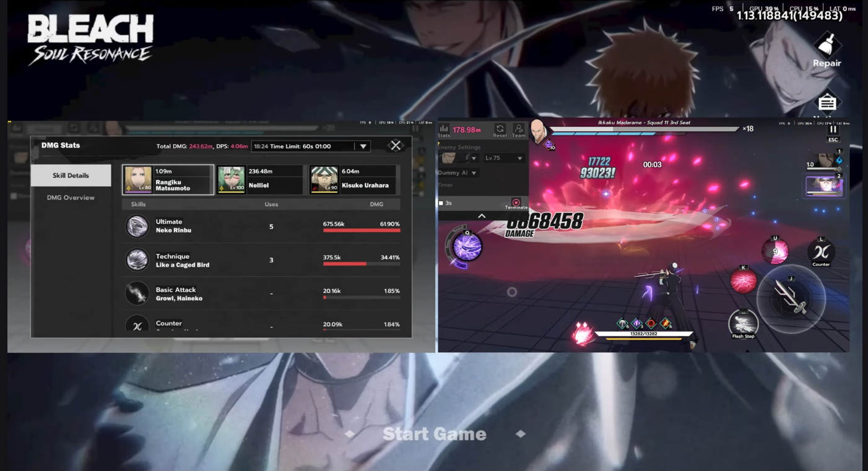Open the Team icon in battle panel
Screen dimensions: 868x471
(519, 129)
